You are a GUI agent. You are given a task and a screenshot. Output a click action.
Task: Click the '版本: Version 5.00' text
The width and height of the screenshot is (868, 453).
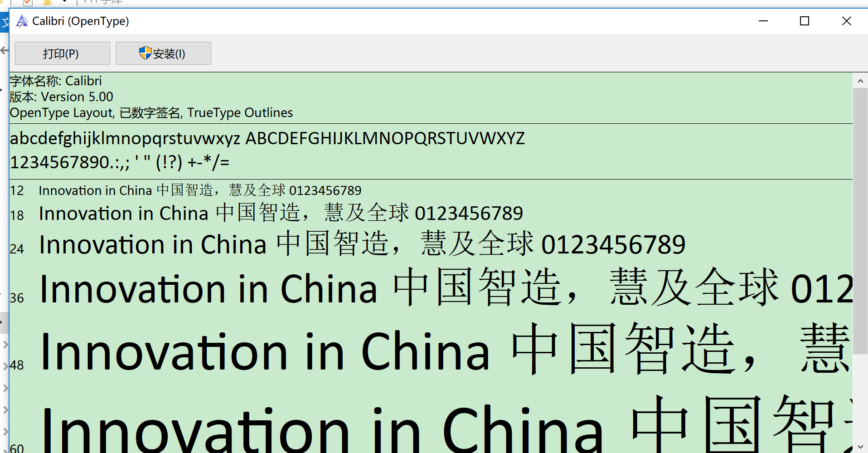click(x=61, y=97)
